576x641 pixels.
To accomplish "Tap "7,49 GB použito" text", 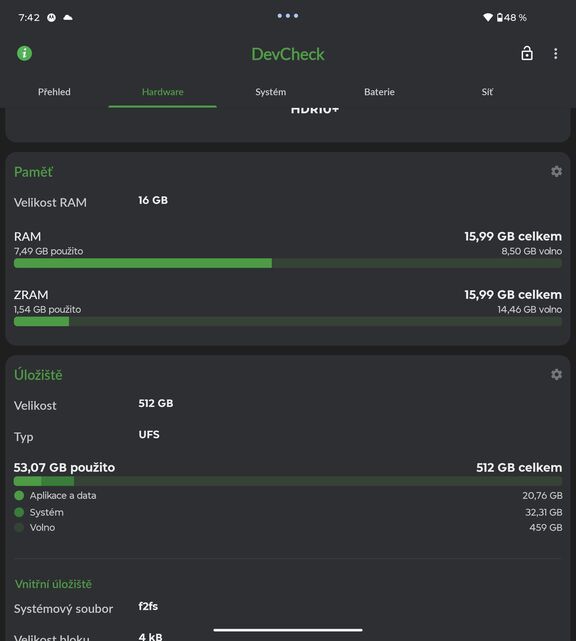I will 48,251.
